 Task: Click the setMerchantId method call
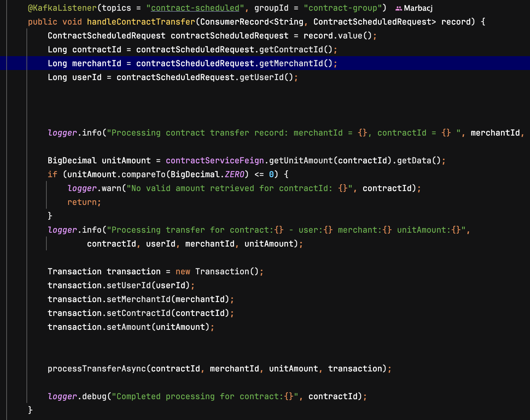138,299
